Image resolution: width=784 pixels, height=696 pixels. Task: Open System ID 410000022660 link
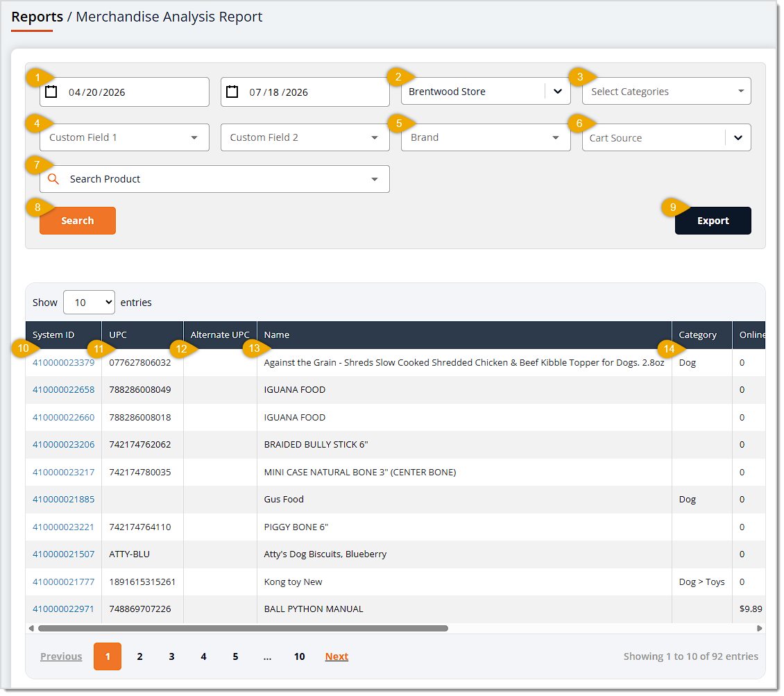pyautogui.click(x=64, y=418)
